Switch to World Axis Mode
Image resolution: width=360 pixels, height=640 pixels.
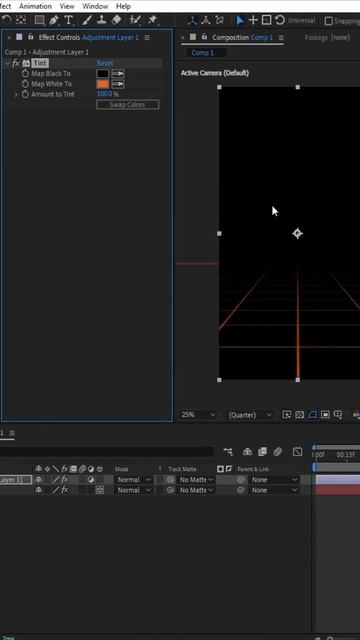206,20
